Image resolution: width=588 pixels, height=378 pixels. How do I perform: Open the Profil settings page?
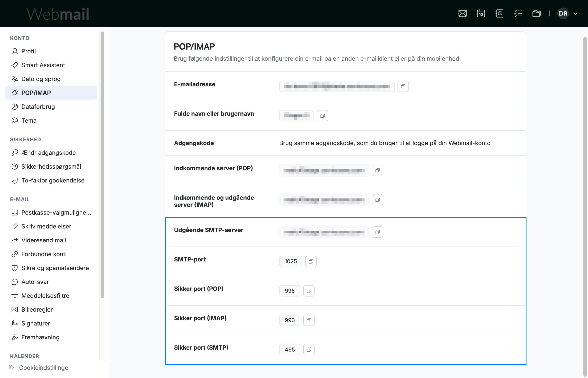tap(51, 51)
